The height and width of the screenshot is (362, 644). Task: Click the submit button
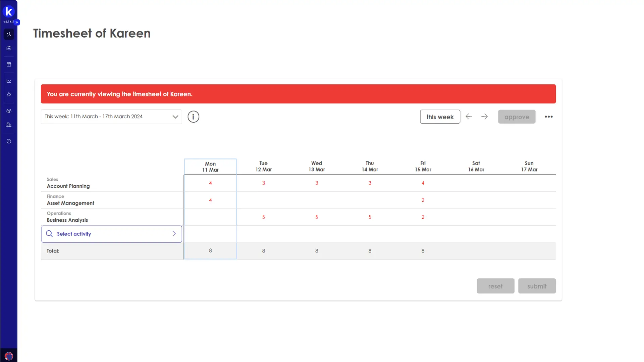click(537, 286)
